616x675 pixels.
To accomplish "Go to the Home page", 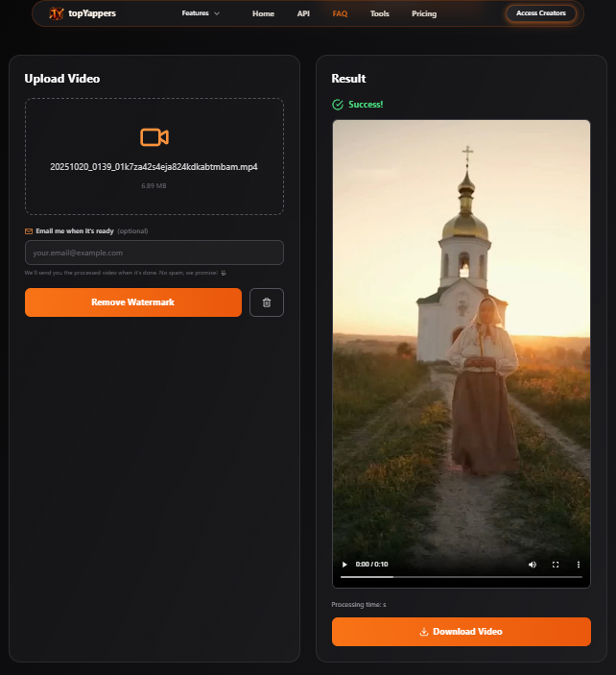I will click(263, 14).
